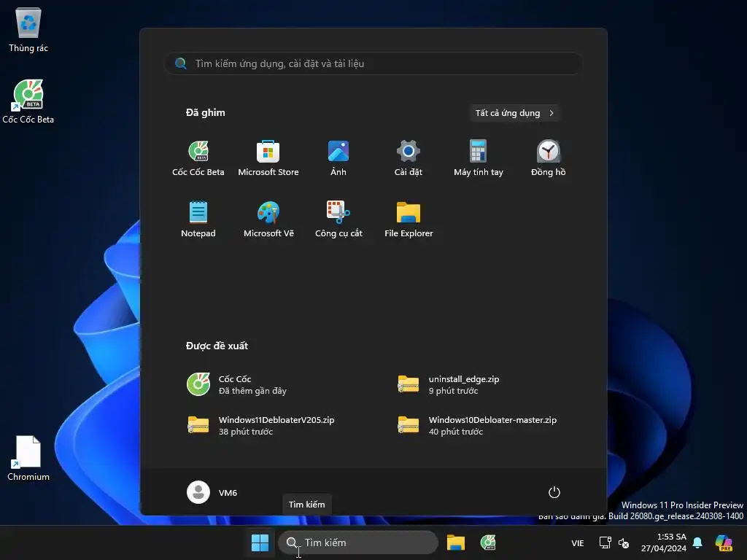Click the power button in Start menu
This screenshot has width=747, height=560.
point(554,492)
